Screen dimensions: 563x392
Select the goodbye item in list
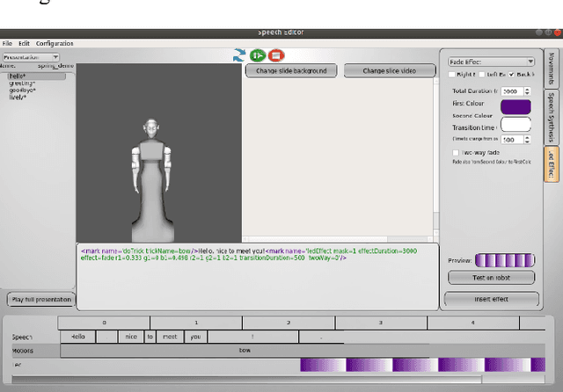coord(23,90)
